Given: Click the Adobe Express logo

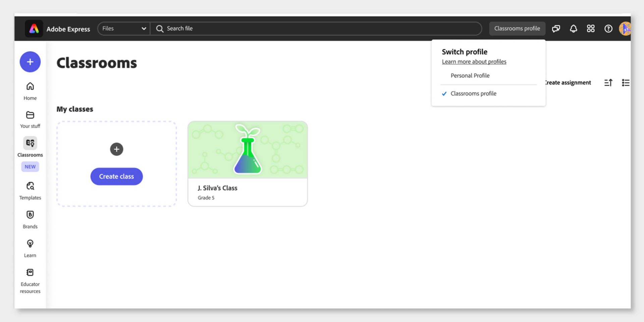Looking at the screenshot, I should (34, 29).
